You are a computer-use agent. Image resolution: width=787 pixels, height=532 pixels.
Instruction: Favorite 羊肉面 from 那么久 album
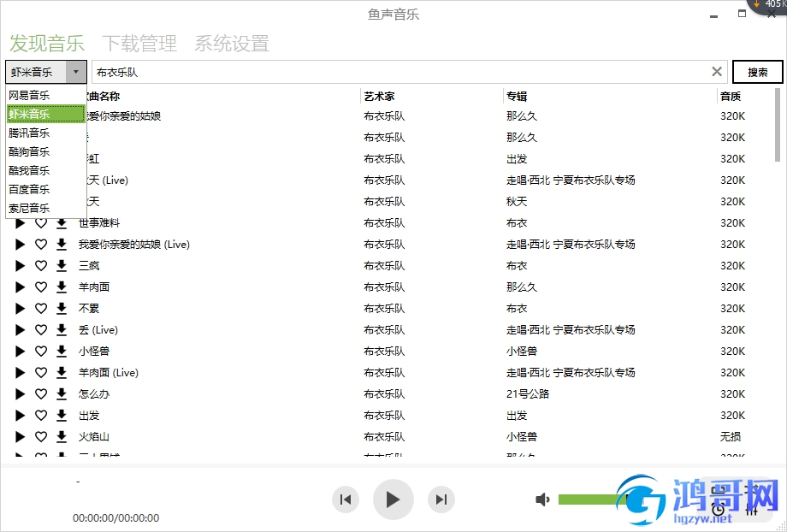point(41,287)
